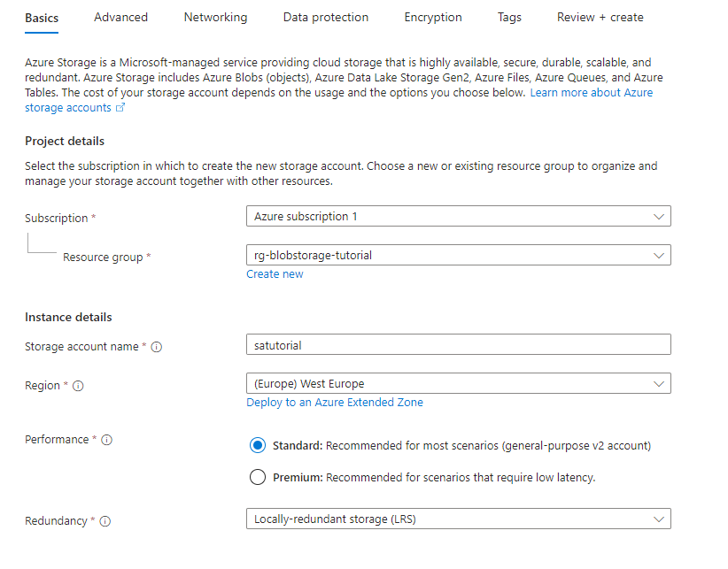The width and height of the screenshot is (728, 569).
Task: Select the Tags tab
Action: click(509, 18)
